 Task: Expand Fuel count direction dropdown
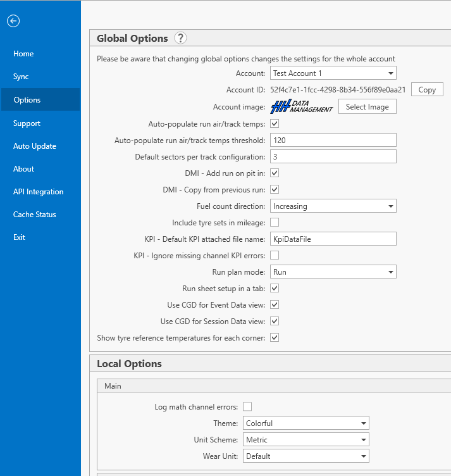333,206
